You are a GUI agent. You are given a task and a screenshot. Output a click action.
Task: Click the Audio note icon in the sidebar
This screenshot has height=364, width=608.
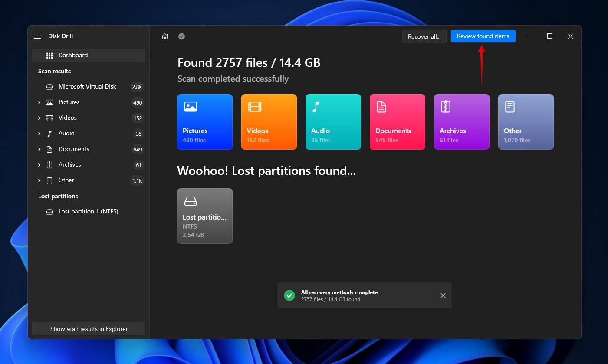[x=49, y=134]
